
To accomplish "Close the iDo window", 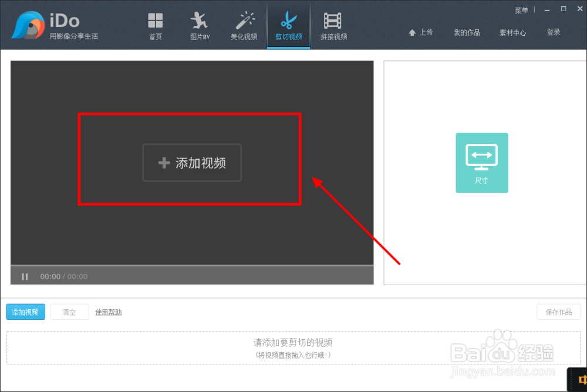I will [x=580, y=9].
